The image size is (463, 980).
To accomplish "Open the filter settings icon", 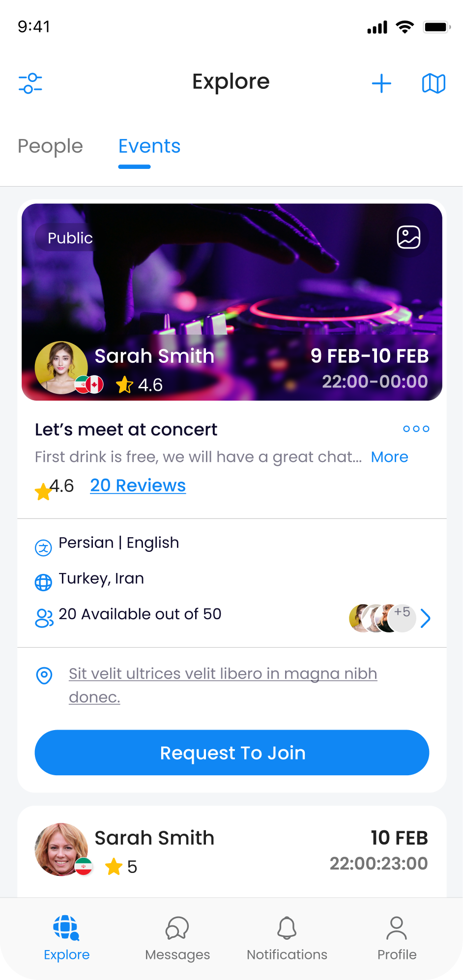I will (x=30, y=83).
